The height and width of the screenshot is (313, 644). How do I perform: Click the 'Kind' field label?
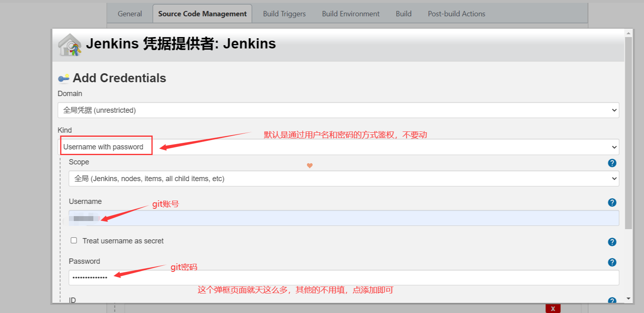[64, 130]
